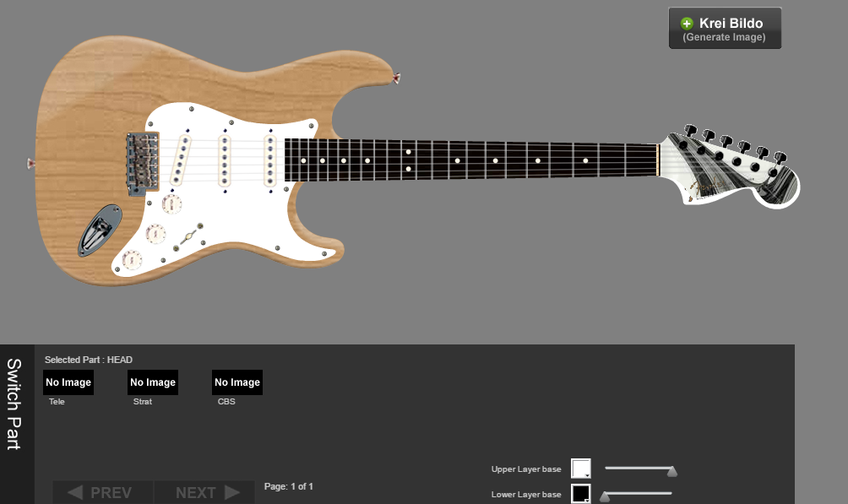
Task: Click the pickup selector switch
Action: click(x=188, y=236)
